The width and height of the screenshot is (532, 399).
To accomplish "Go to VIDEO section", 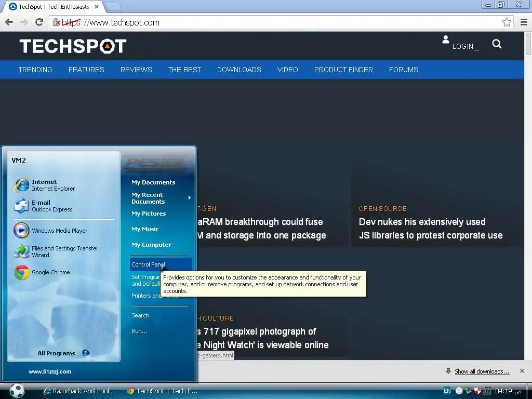I will coord(287,70).
